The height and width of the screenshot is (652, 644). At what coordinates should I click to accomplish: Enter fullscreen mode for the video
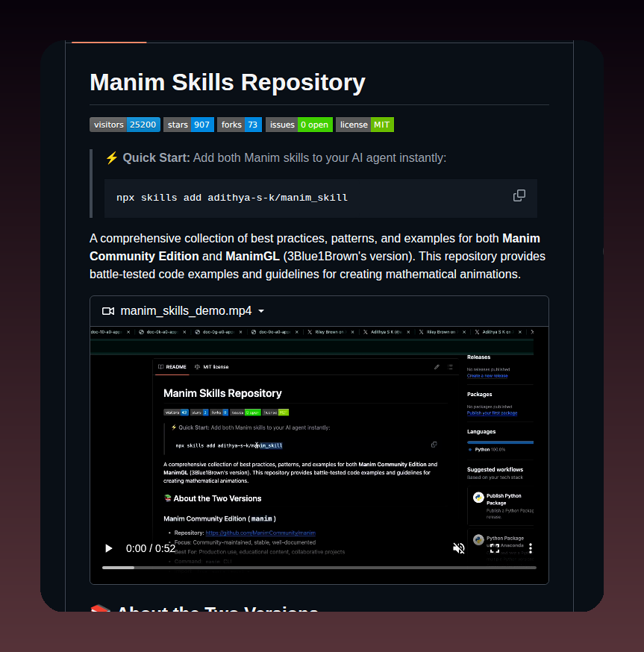coord(494,548)
